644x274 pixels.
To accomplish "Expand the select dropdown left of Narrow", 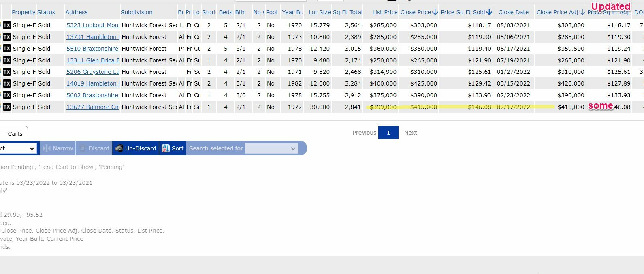I will pos(18,148).
